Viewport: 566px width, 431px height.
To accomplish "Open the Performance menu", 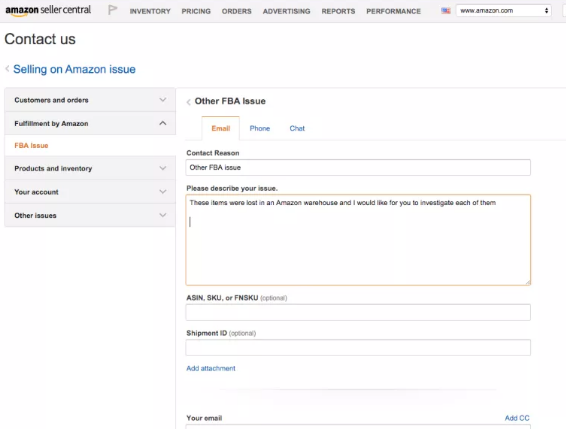I will [393, 11].
